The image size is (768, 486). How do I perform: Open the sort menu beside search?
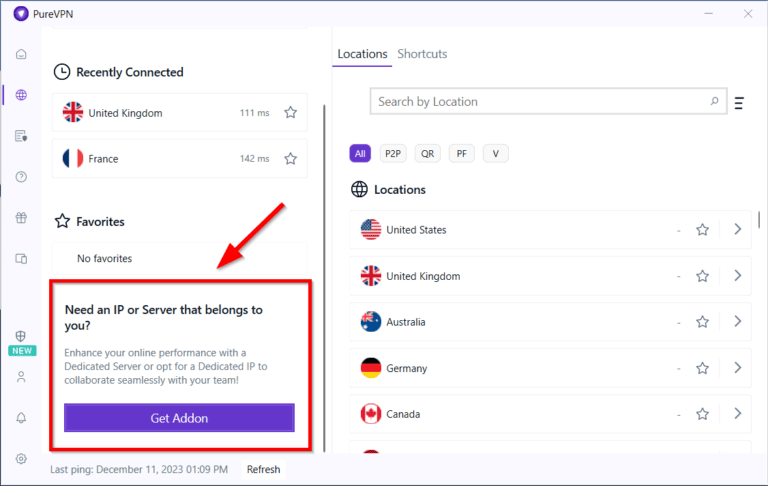(739, 103)
